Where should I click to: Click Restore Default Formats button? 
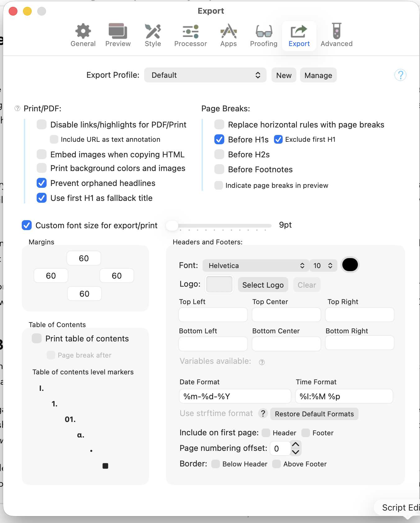[314, 414]
